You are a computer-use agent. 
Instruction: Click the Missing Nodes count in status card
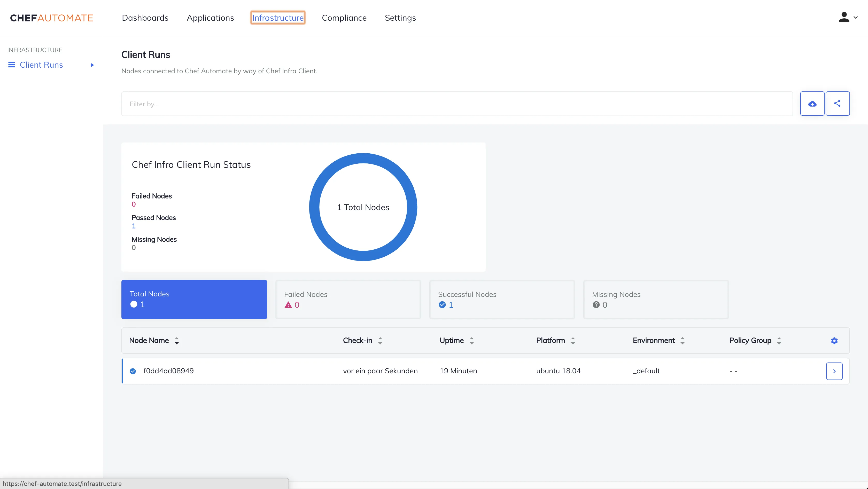(134, 248)
